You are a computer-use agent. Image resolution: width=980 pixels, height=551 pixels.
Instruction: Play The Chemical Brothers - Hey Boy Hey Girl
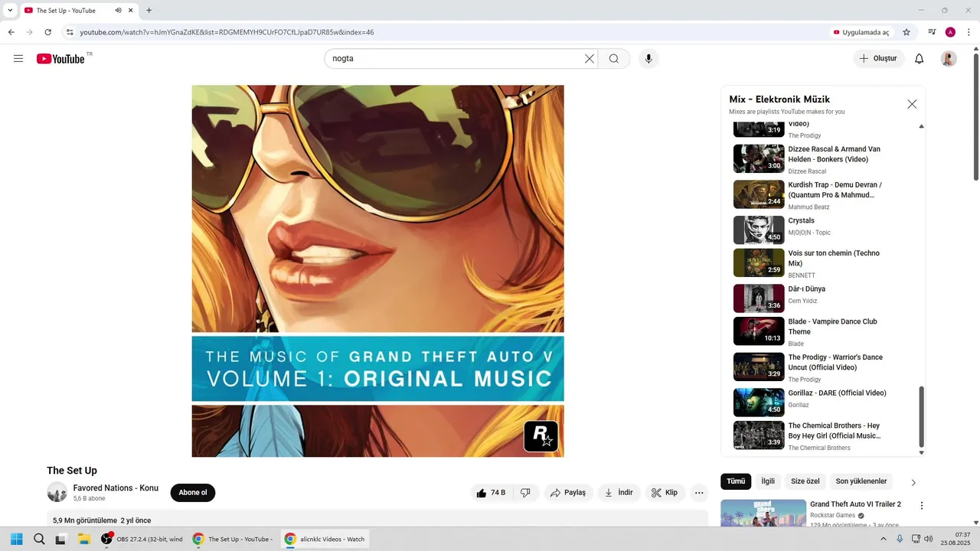(823, 436)
